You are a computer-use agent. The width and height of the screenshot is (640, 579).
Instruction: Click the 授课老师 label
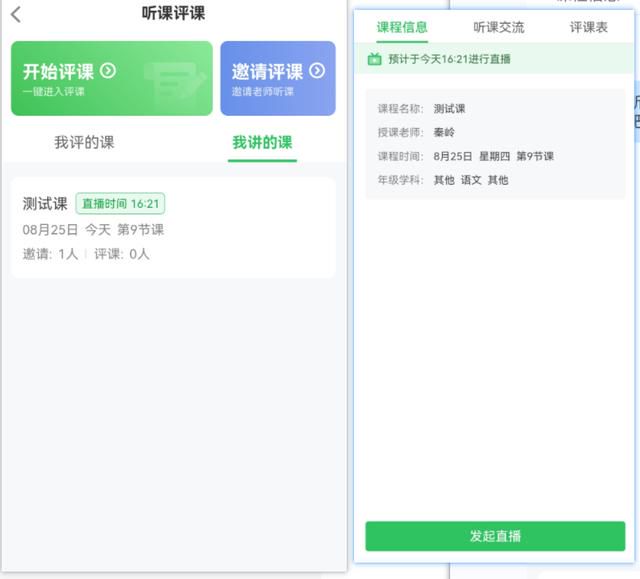[400, 132]
